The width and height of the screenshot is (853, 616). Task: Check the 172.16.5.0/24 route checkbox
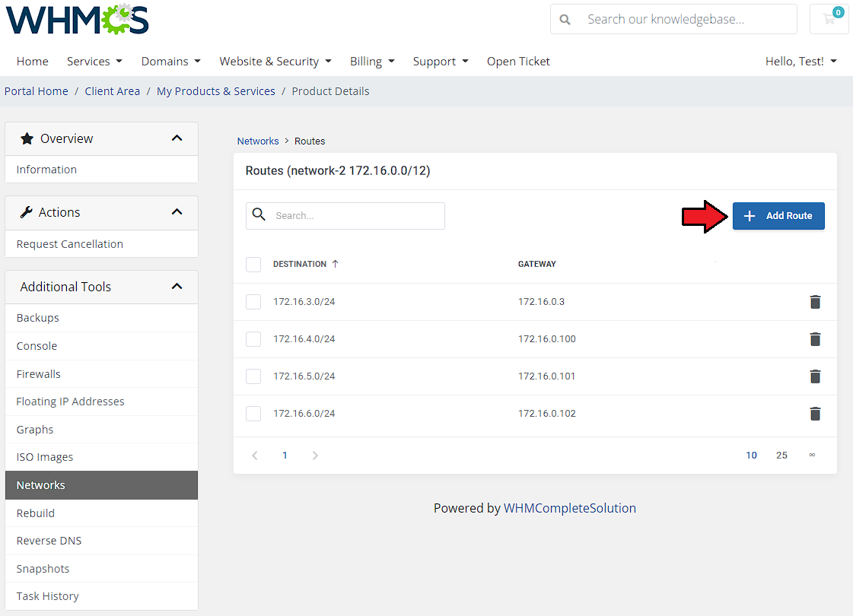pyautogui.click(x=253, y=376)
